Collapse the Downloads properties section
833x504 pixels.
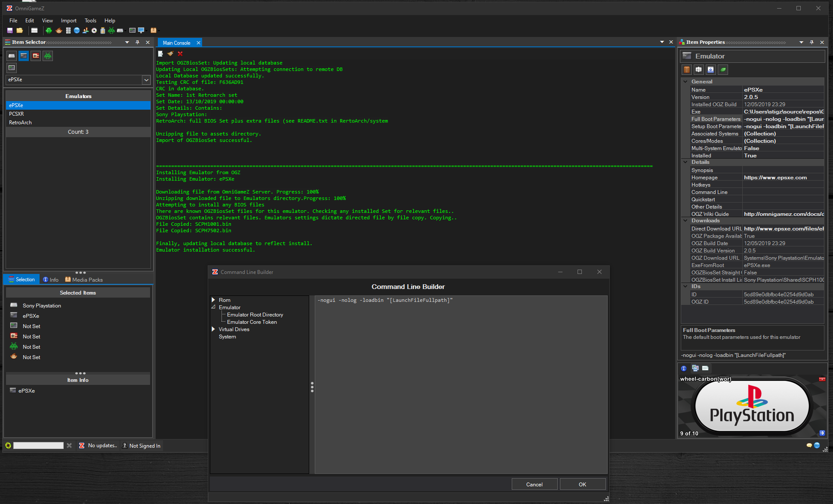pyautogui.click(x=685, y=220)
